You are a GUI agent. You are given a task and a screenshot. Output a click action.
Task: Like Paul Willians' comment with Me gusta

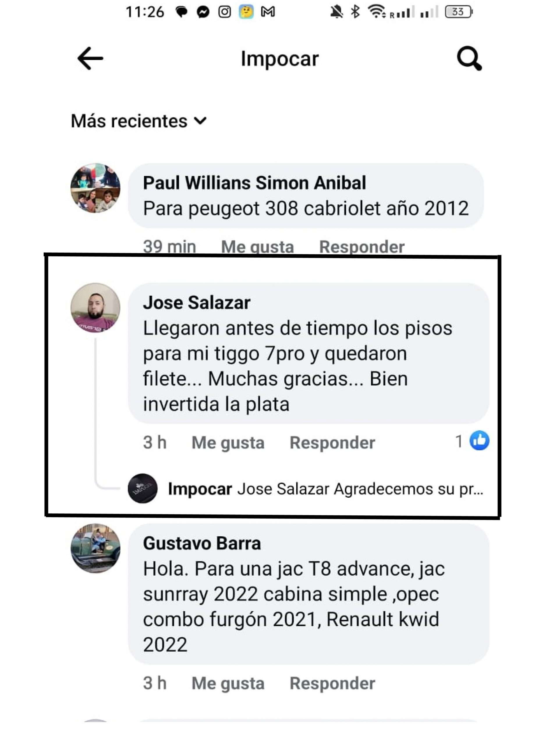point(257,246)
